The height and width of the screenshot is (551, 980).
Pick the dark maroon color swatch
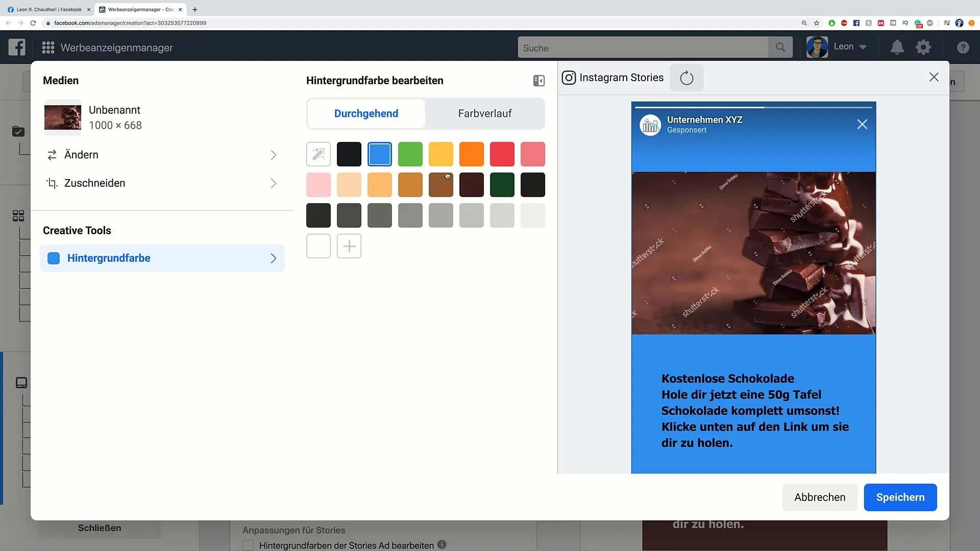coord(472,185)
